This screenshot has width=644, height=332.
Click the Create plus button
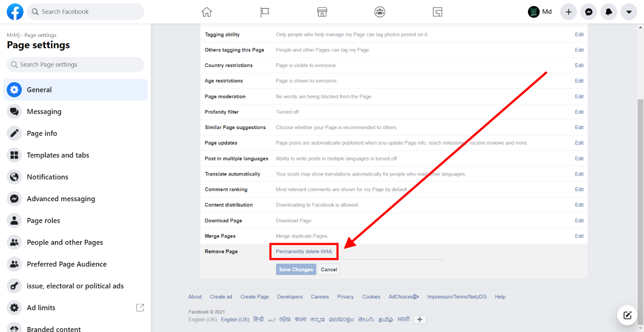pyautogui.click(x=569, y=12)
